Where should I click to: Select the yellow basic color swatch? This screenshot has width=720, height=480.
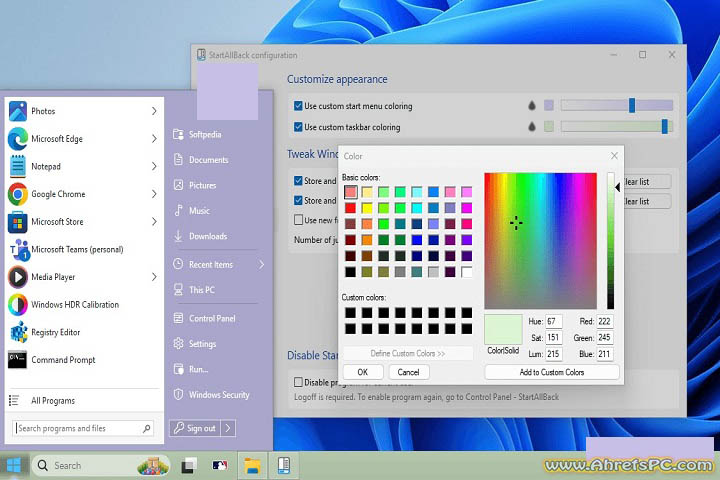(367, 208)
